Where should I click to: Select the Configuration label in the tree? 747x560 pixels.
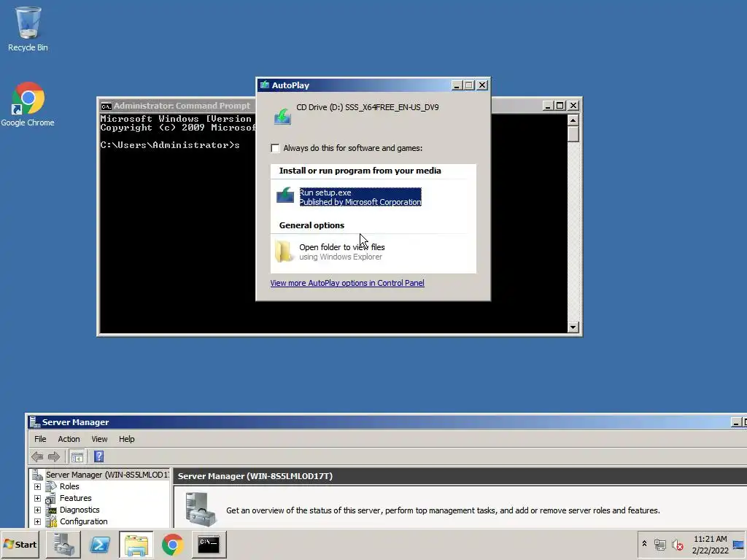point(83,521)
